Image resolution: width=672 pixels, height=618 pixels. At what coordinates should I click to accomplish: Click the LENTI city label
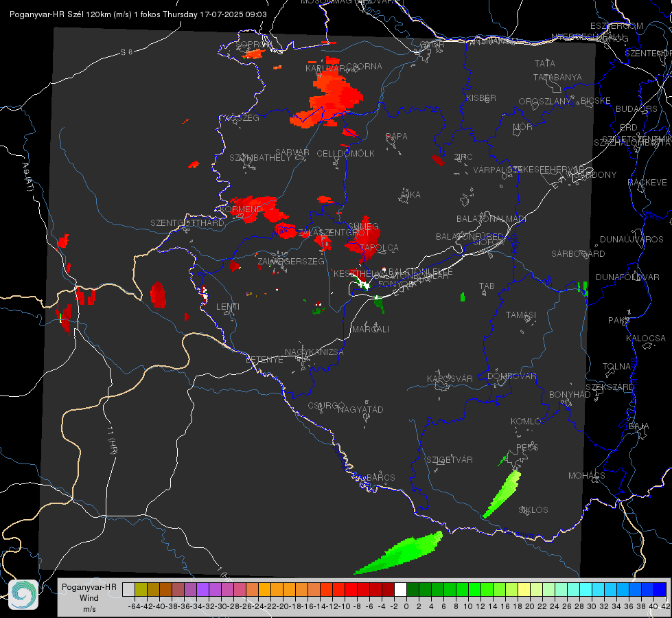click(x=228, y=307)
